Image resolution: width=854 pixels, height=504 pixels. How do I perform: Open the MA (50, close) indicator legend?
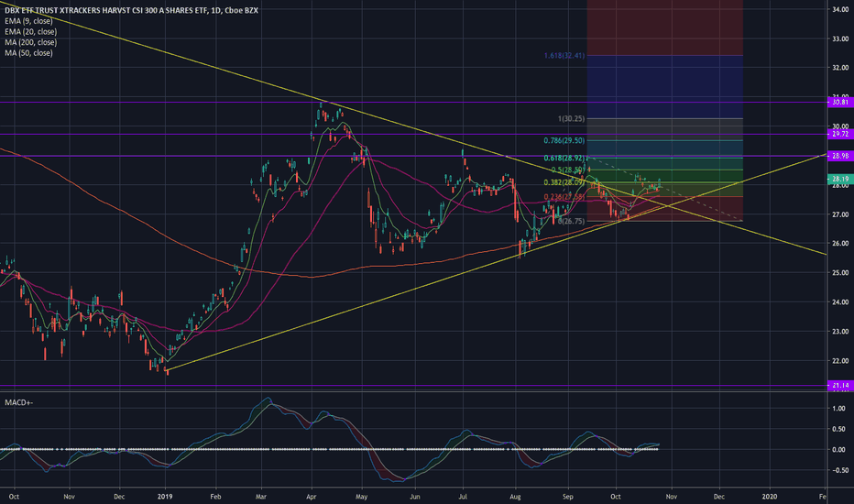pyautogui.click(x=29, y=53)
